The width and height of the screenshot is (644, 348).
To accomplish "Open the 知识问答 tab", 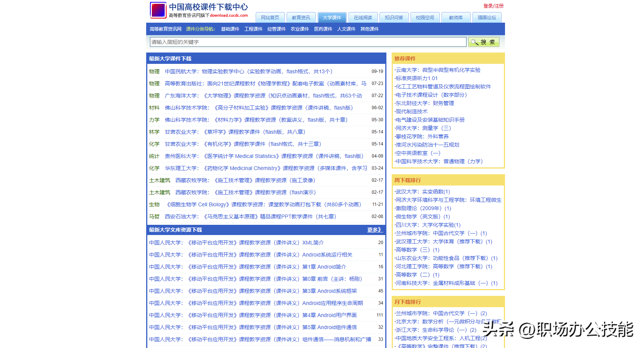I will (394, 18).
